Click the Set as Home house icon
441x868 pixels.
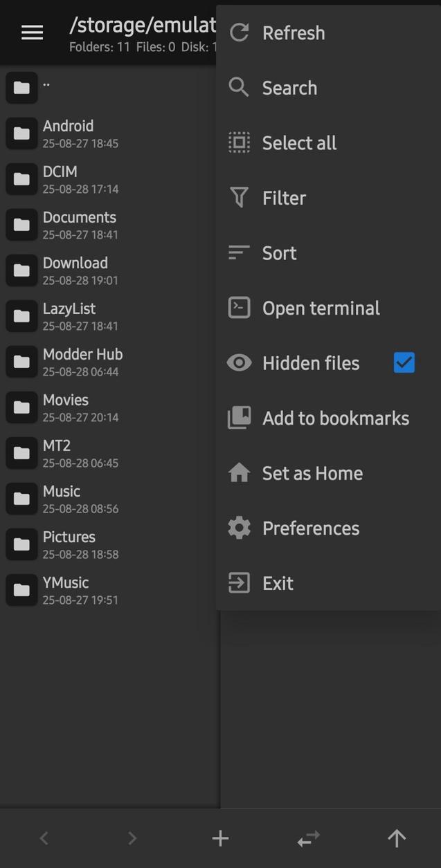[239, 473]
